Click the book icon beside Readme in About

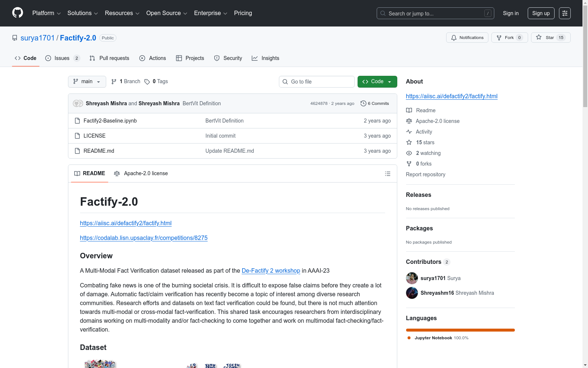(x=409, y=110)
